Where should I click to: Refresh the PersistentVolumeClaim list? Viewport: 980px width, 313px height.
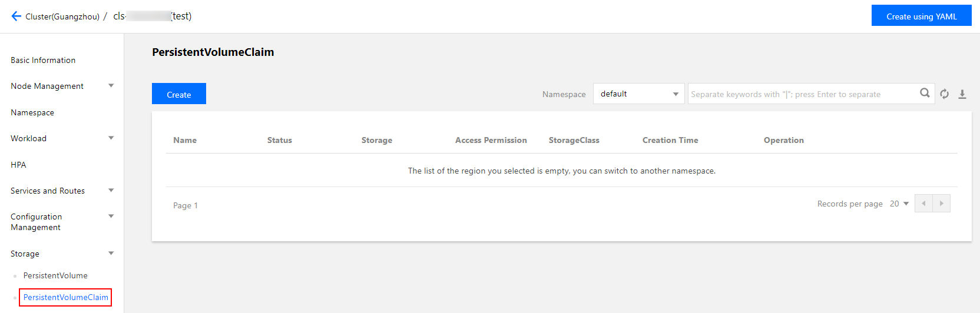pos(945,94)
